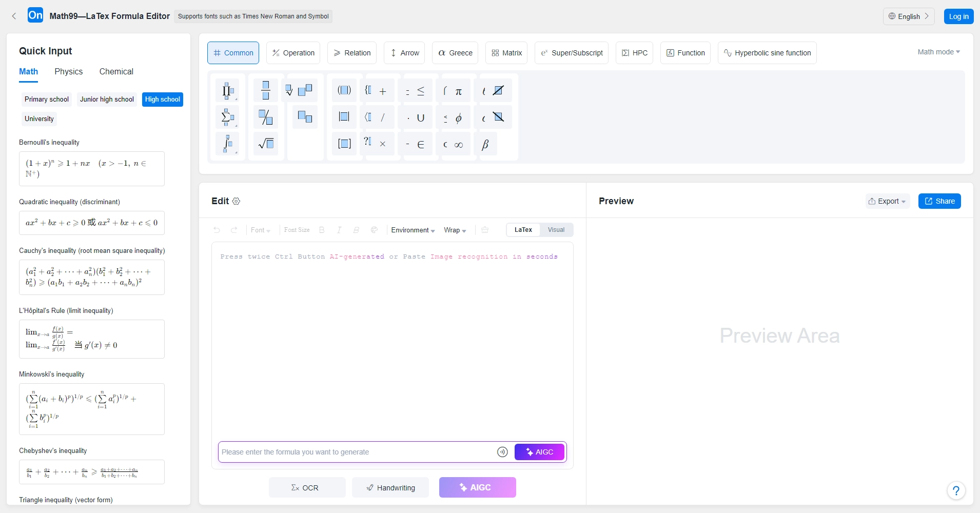This screenshot has width=980, height=513.
Task: Click the OCR button
Action: click(x=307, y=487)
